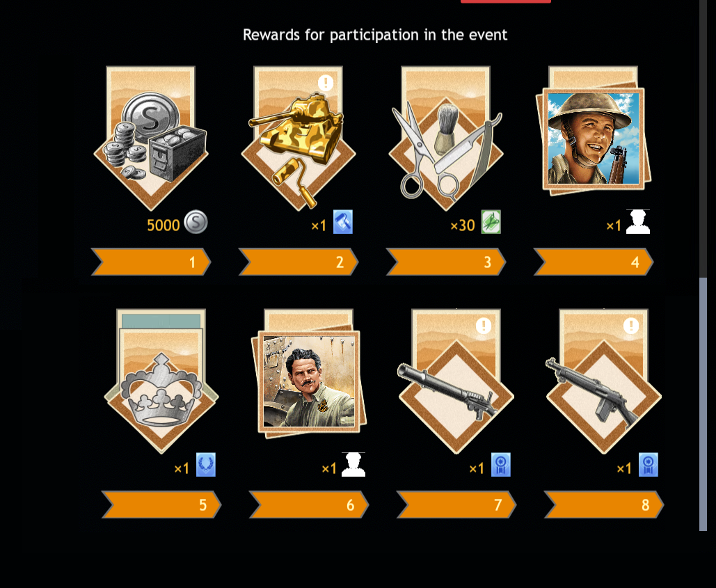View the British helmet soldier portrait reward
This screenshot has height=588, width=716.
tap(593, 137)
